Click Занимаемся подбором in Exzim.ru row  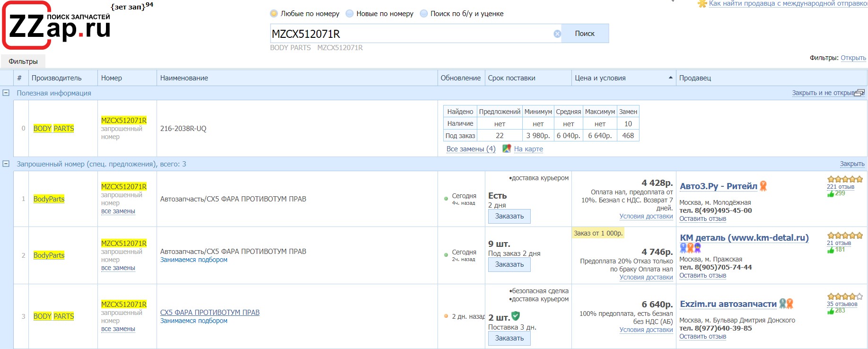[194, 321]
